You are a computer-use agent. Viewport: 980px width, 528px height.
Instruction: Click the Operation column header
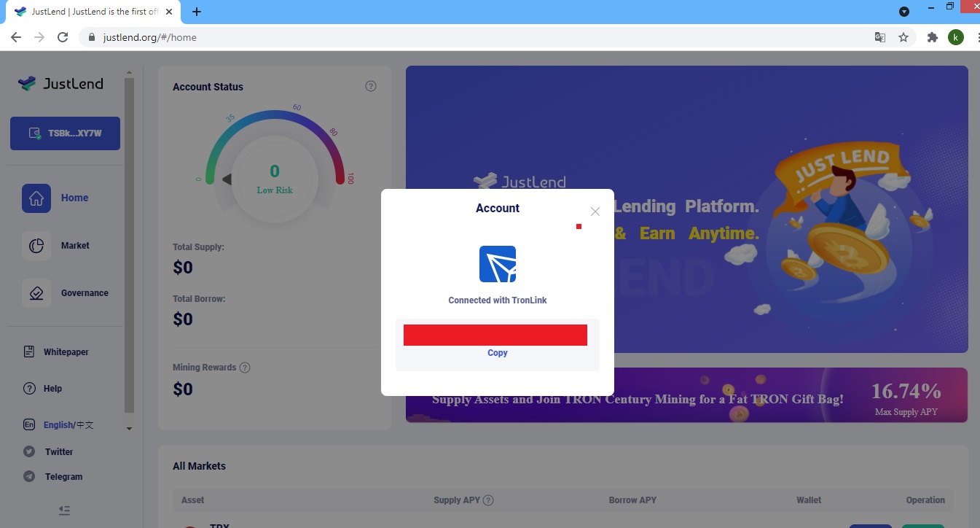[925, 500]
